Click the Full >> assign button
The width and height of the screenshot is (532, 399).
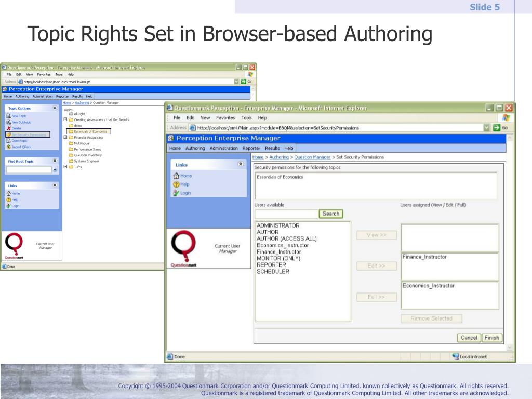376,297
